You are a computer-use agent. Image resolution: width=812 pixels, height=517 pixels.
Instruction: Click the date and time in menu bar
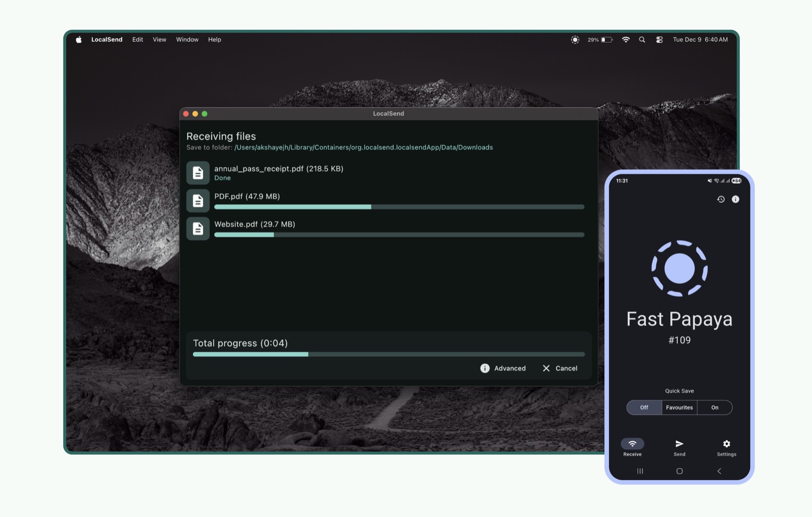click(700, 40)
